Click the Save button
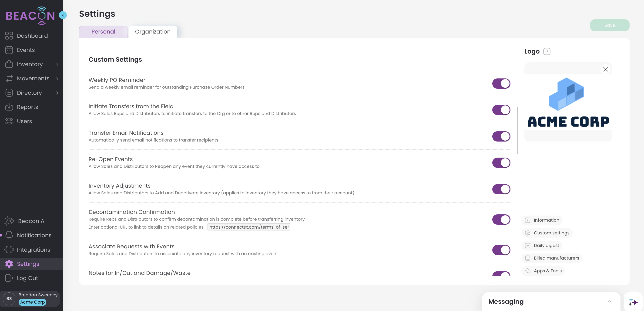 tap(610, 25)
